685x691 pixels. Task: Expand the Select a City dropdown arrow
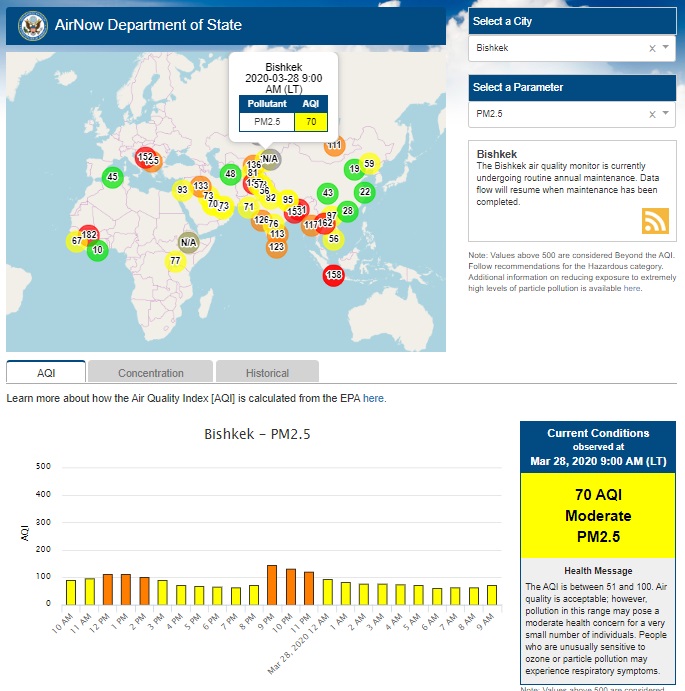666,48
